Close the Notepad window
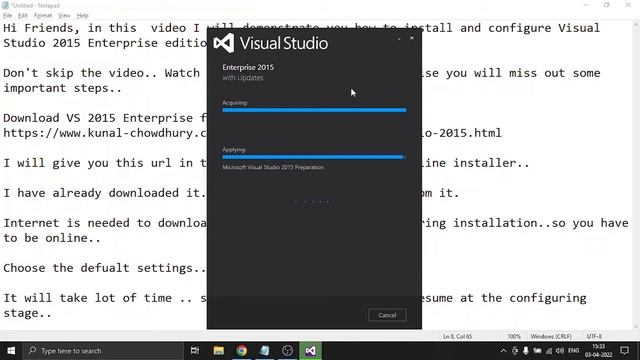Viewport: 640px width, 360px height. pos(628,5)
